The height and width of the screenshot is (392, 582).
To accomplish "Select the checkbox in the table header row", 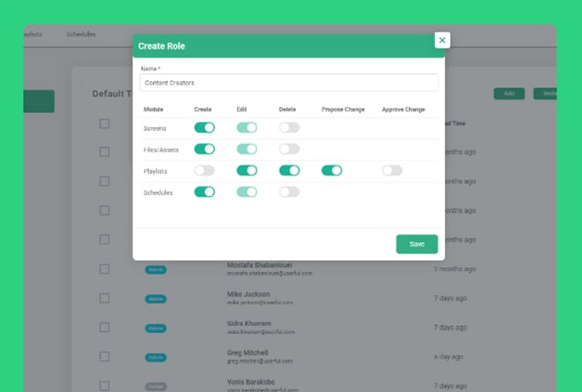I will pos(104,124).
